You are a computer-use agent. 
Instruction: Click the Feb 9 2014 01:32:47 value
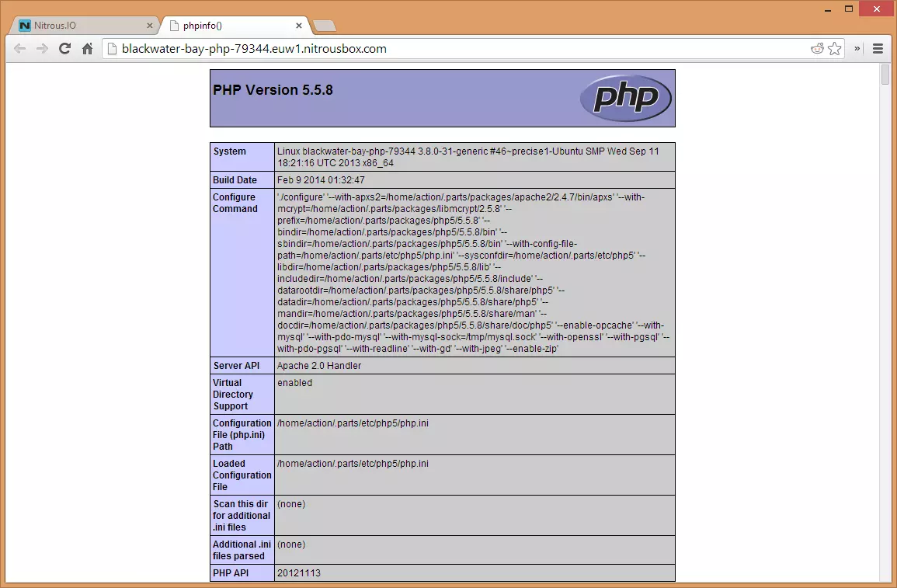[x=321, y=179]
